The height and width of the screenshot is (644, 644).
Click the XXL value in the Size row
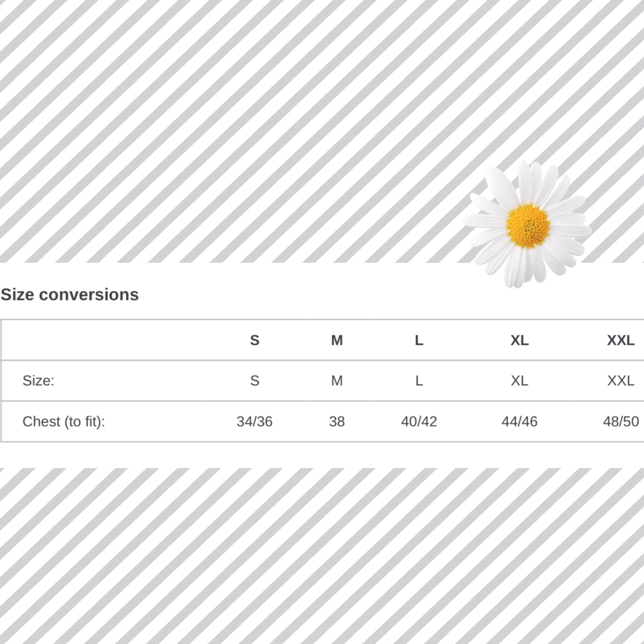click(621, 381)
